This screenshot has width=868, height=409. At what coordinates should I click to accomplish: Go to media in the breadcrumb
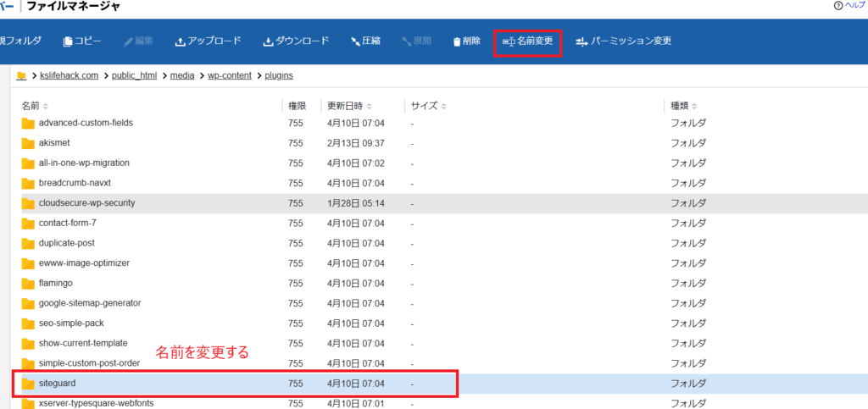click(183, 75)
